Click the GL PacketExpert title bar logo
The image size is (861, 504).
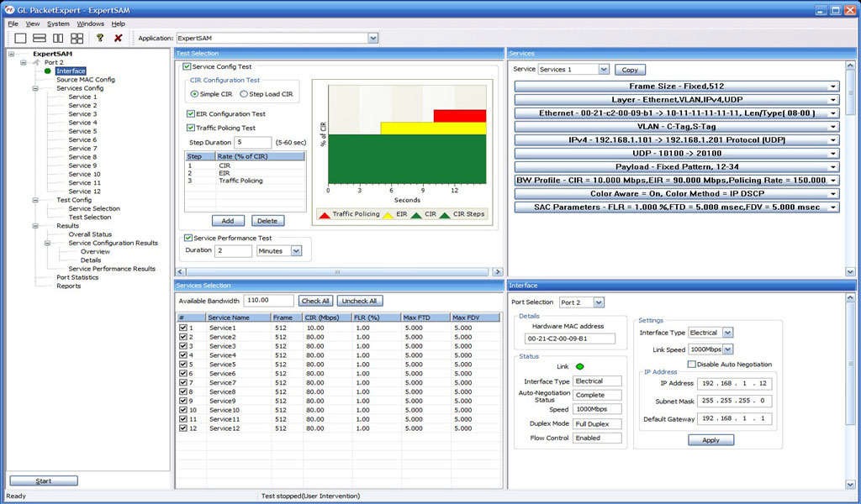point(8,10)
